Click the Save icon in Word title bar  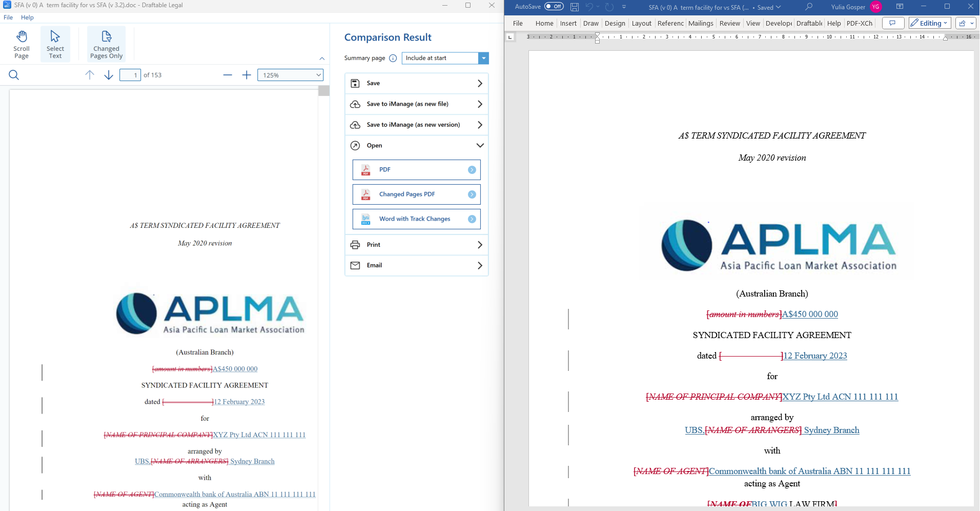[x=575, y=7]
